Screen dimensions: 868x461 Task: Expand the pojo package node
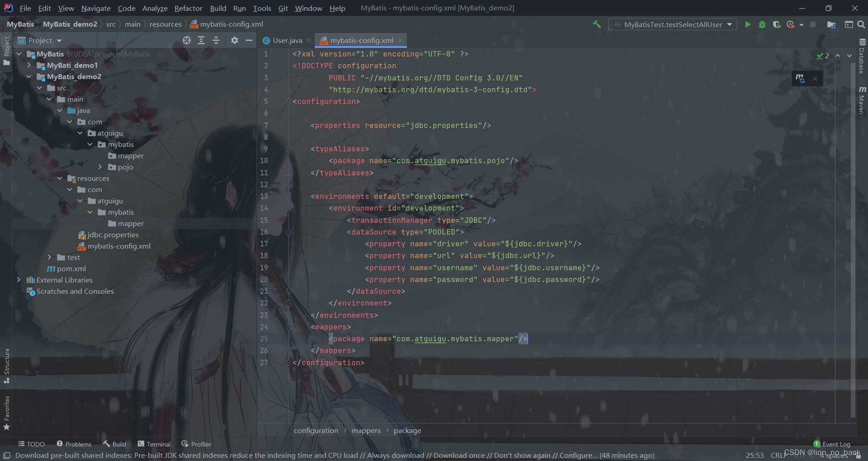[100, 167]
